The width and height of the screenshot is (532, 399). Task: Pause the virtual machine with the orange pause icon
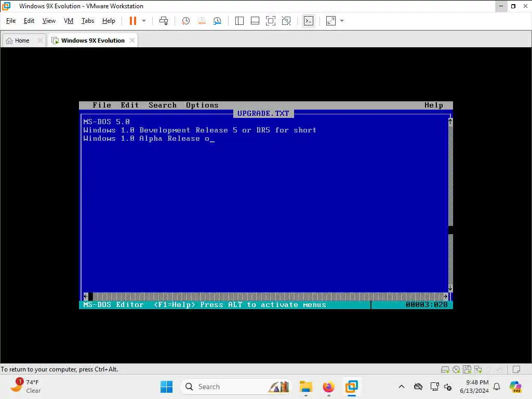(x=132, y=21)
